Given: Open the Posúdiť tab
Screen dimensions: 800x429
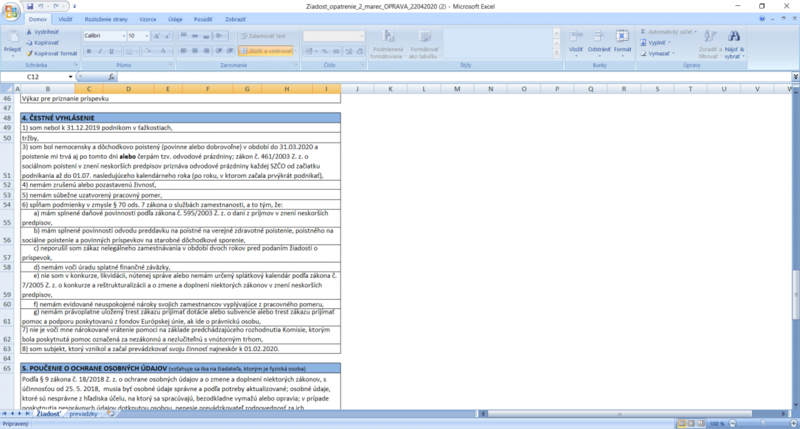Looking at the screenshot, I should 203,19.
